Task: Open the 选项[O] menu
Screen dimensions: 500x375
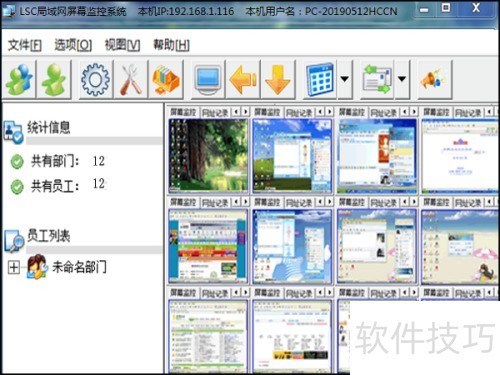Action: click(x=73, y=45)
